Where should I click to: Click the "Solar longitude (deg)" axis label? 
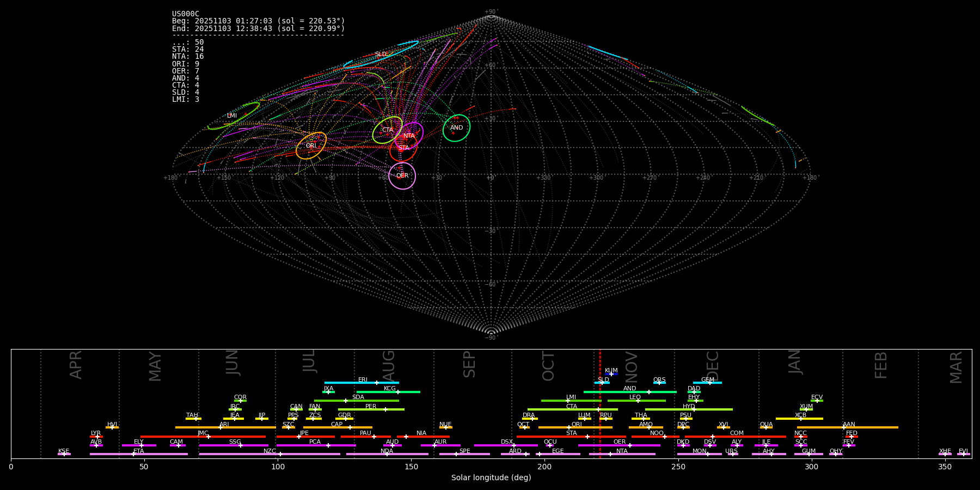(491, 478)
